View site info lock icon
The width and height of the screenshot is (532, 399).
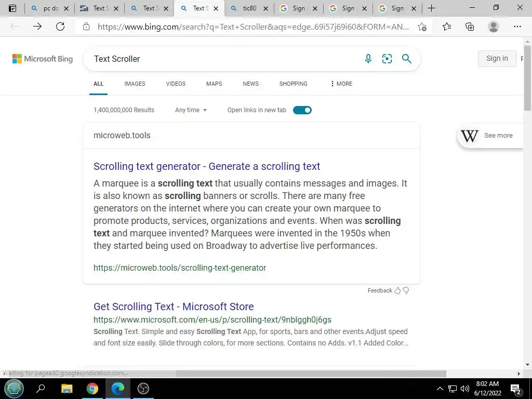[x=86, y=26]
